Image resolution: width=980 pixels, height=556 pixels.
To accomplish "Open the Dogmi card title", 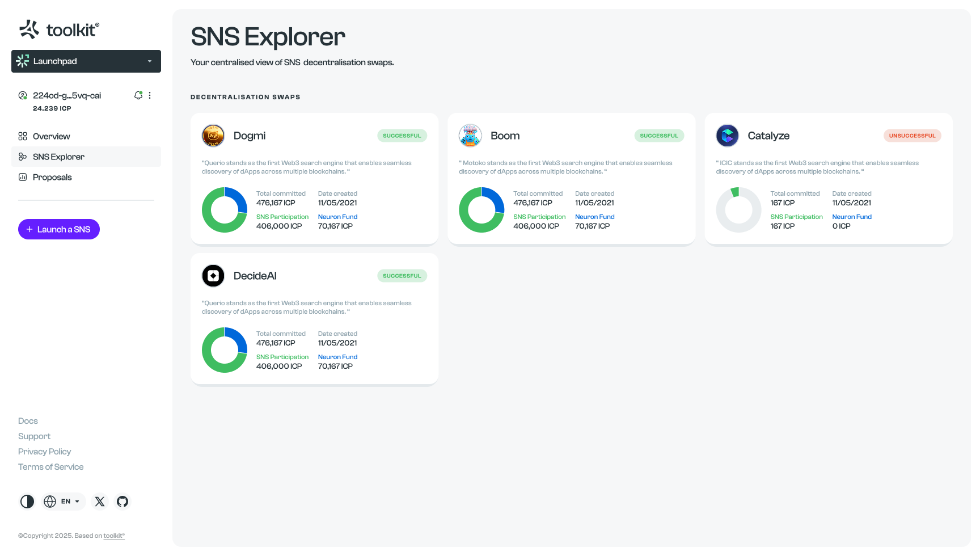I will coord(250,136).
